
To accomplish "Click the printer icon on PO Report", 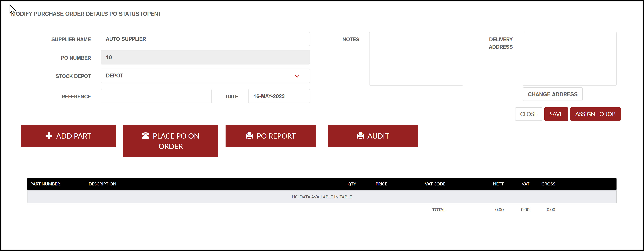I will [x=249, y=136].
